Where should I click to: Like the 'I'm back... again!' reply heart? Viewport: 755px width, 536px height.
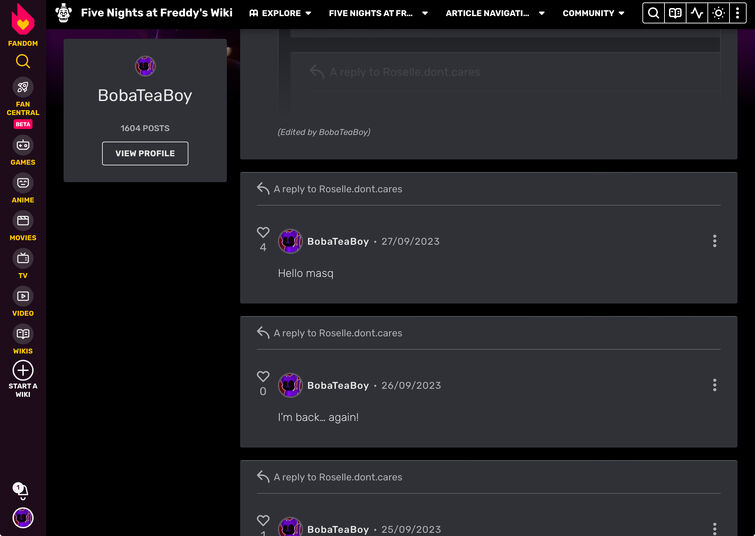coord(263,376)
